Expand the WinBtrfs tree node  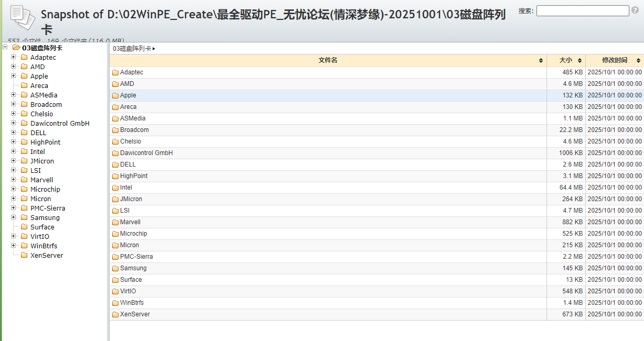pyautogui.click(x=13, y=246)
